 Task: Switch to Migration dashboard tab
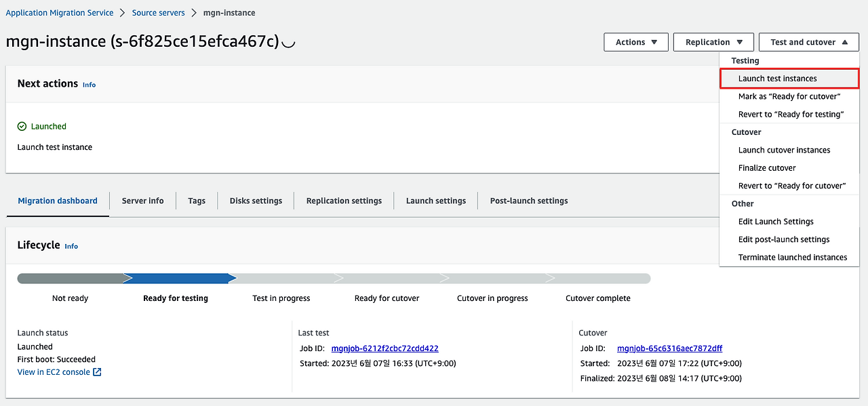coord(58,201)
